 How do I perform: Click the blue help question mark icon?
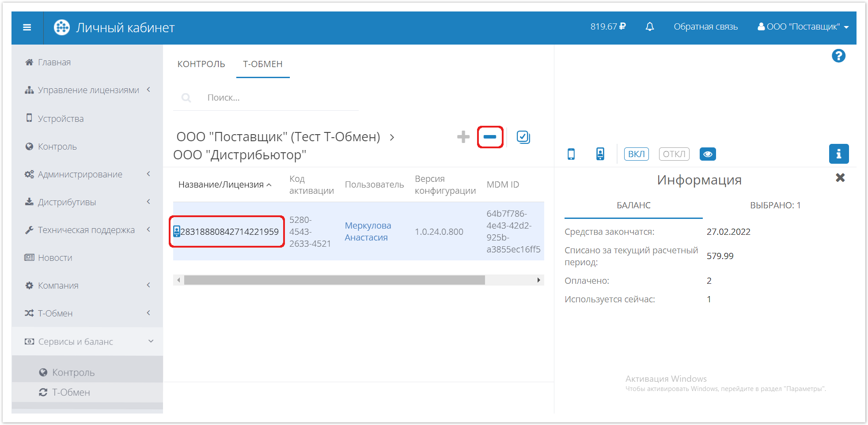click(x=838, y=56)
